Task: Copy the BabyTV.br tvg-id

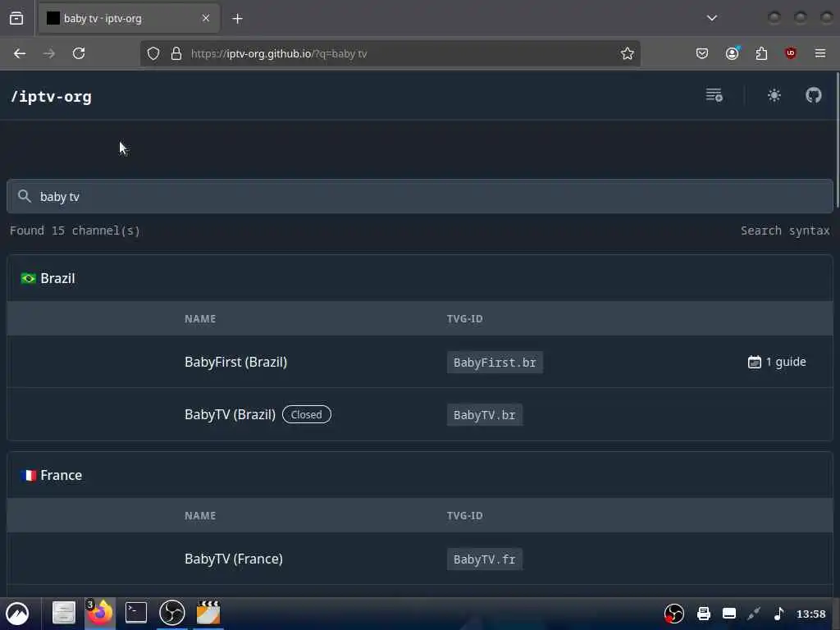Action: tap(484, 415)
